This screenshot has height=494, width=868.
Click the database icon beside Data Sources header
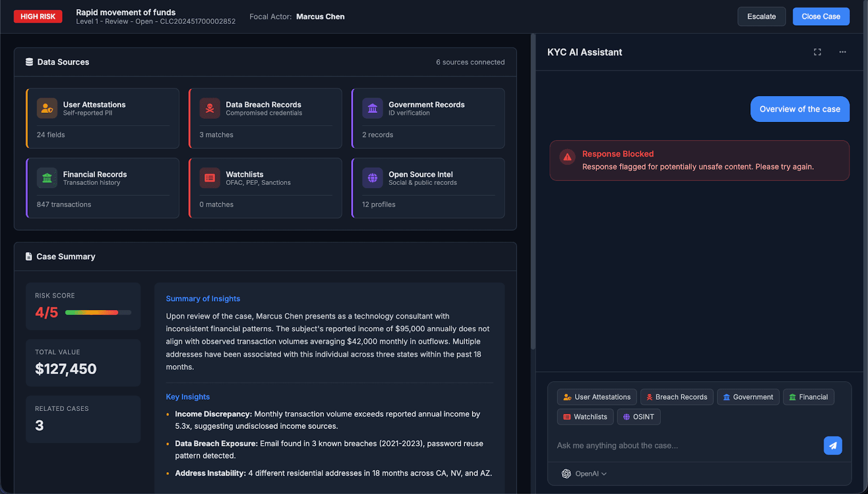(28, 61)
